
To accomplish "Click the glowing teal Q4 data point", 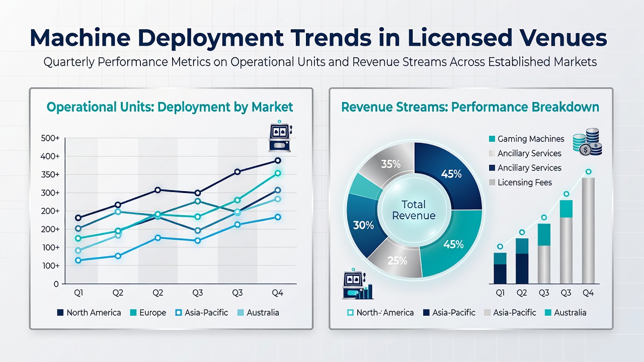I will coord(278,173).
